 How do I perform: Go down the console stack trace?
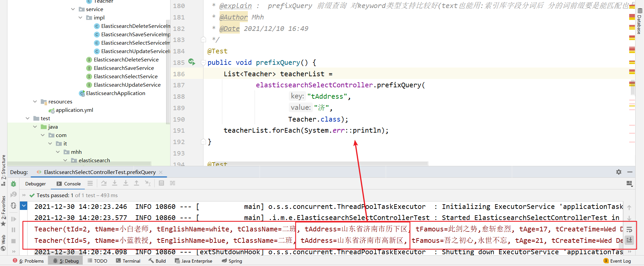tap(629, 218)
